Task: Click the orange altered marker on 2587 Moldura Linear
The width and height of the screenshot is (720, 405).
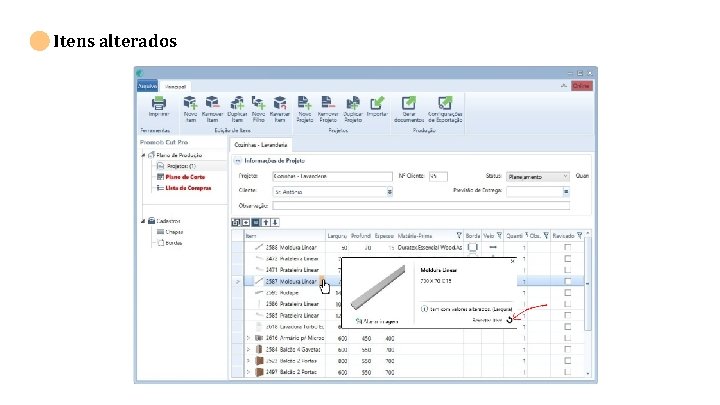Action: click(322, 281)
